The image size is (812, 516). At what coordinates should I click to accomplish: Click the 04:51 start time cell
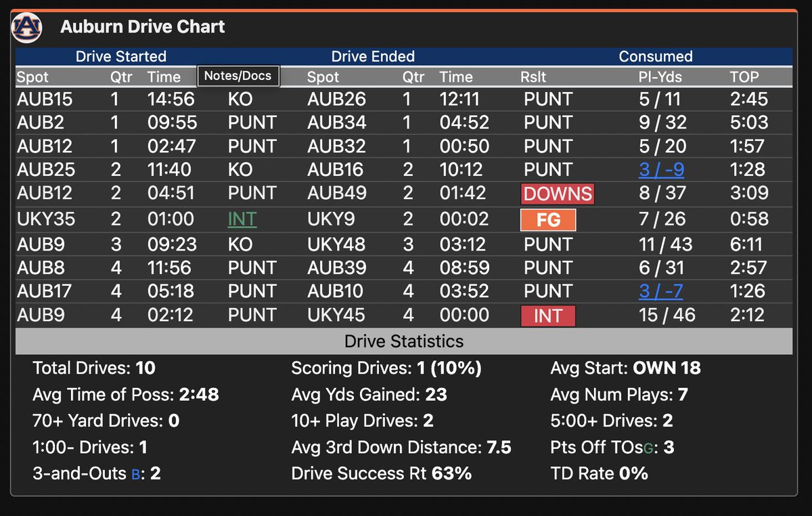coord(171,193)
